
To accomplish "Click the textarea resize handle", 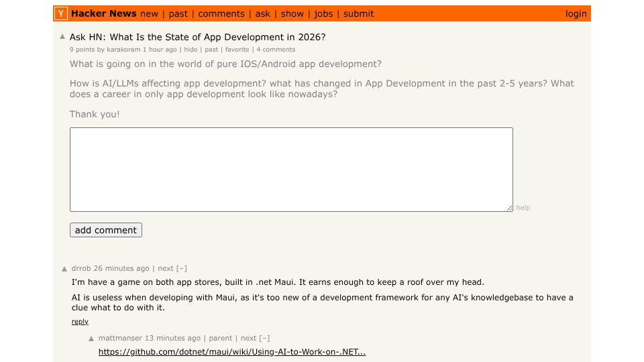I will pyautogui.click(x=510, y=208).
